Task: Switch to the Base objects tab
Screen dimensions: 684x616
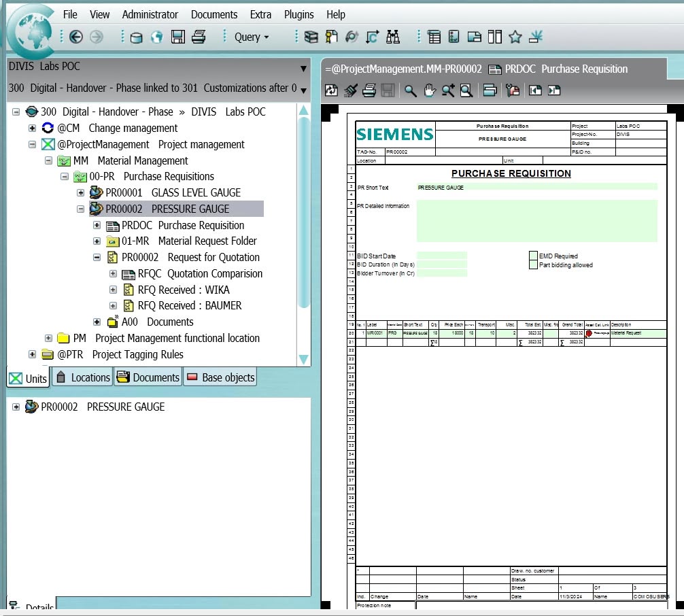Action: coord(221,377)
